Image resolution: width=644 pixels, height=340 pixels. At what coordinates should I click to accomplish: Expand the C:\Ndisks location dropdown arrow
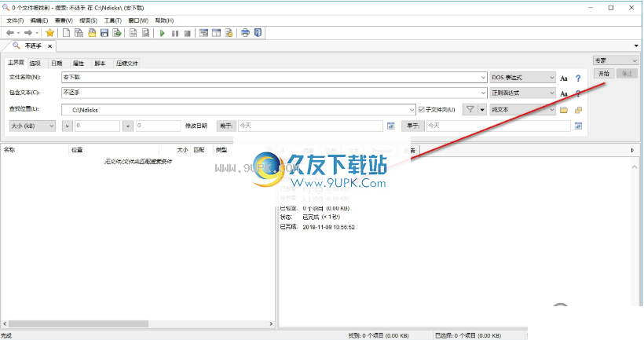point(412,110)
